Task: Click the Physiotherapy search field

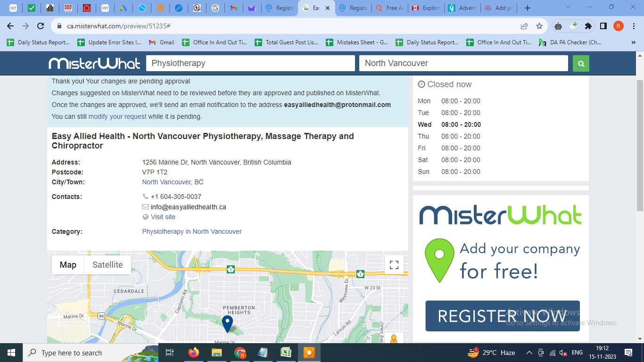Action: [250, 63]
